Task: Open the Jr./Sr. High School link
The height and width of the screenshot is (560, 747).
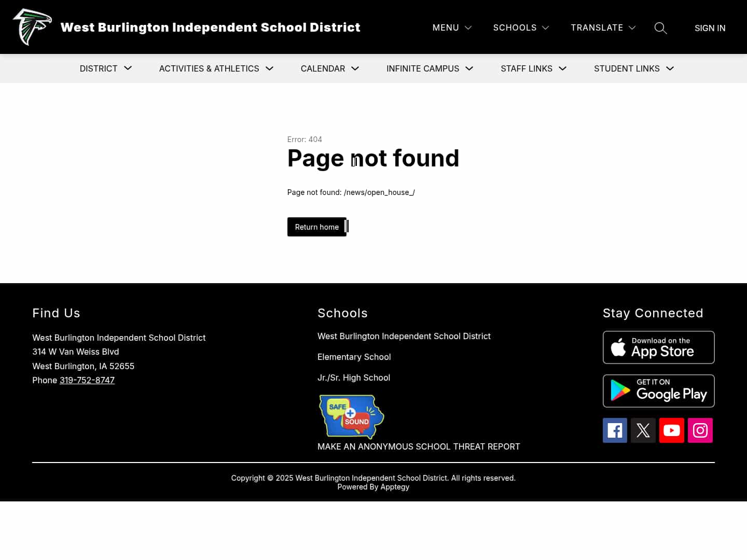Action: [354, 377]
